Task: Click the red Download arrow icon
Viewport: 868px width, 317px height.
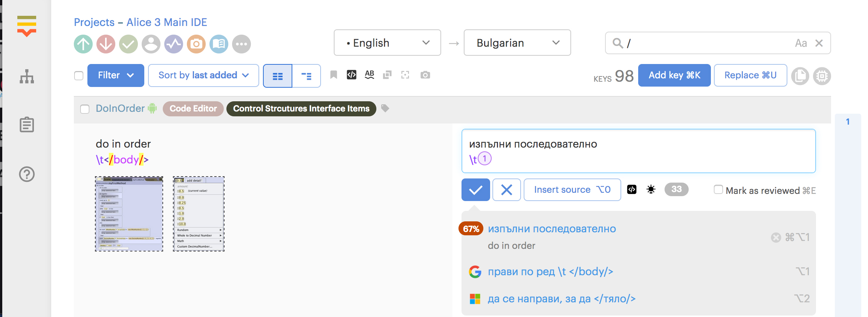Action: pyautogui.click(x=106, y=44)
